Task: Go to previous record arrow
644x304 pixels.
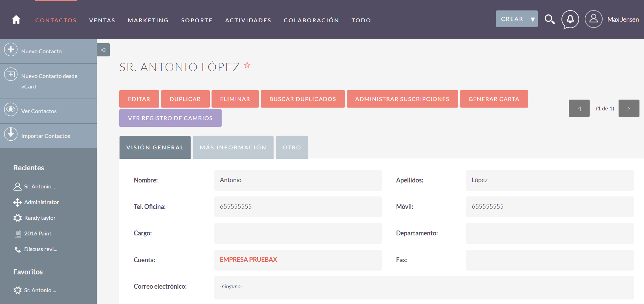Action: [x=579, y=108]
